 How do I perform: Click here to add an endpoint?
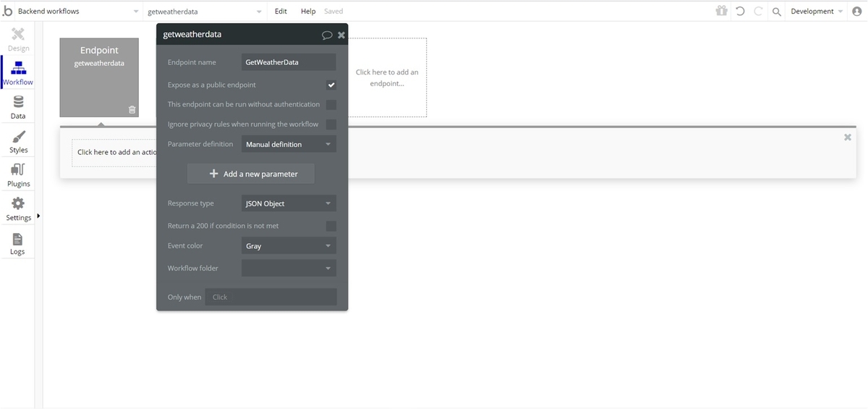click(x=387, y=77)
